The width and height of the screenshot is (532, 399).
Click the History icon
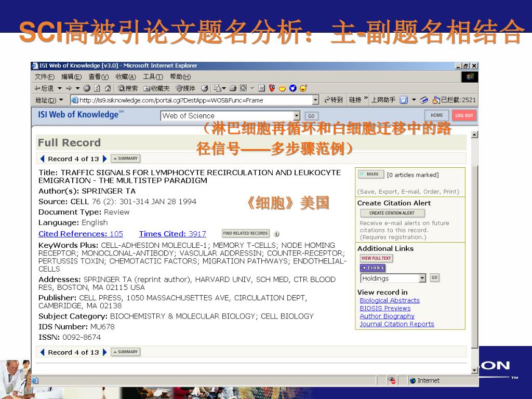point(205,88)
